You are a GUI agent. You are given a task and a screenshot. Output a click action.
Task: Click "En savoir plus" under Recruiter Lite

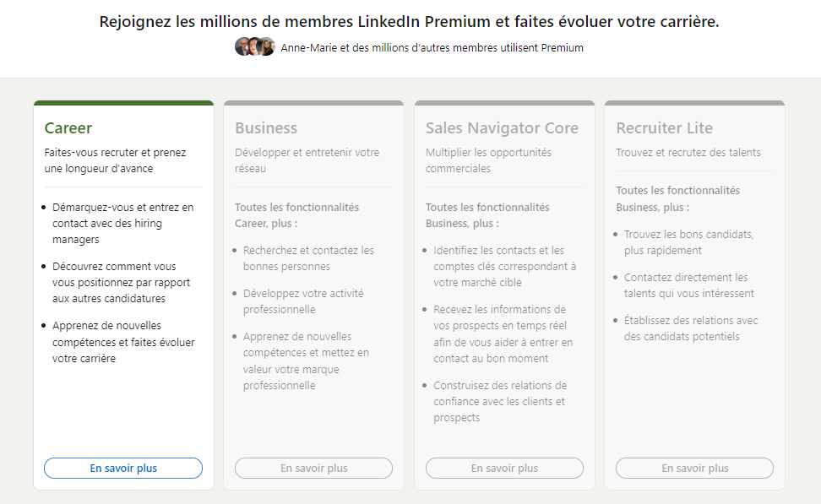point(694,468)
